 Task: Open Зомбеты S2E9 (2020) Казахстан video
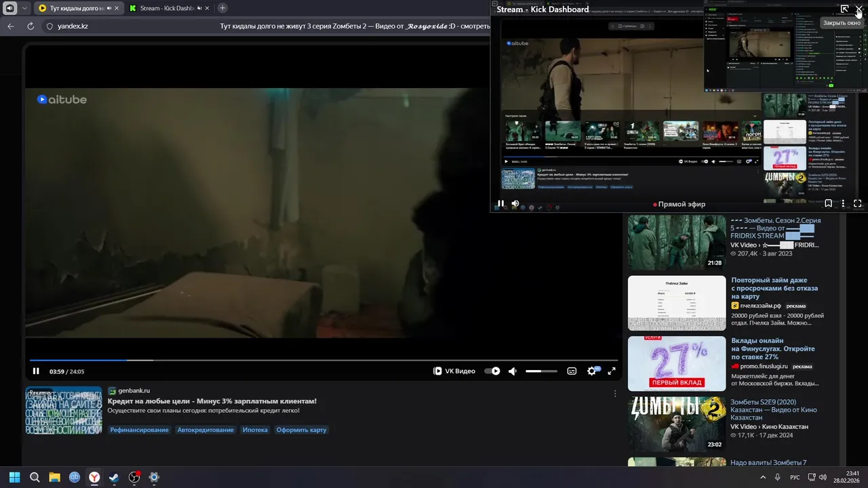coord(774,409)
